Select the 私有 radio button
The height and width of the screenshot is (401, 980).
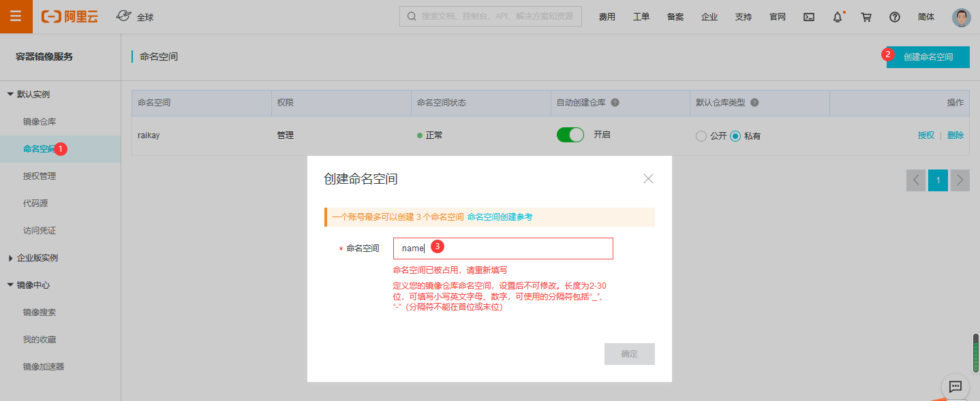click(735, 136)
